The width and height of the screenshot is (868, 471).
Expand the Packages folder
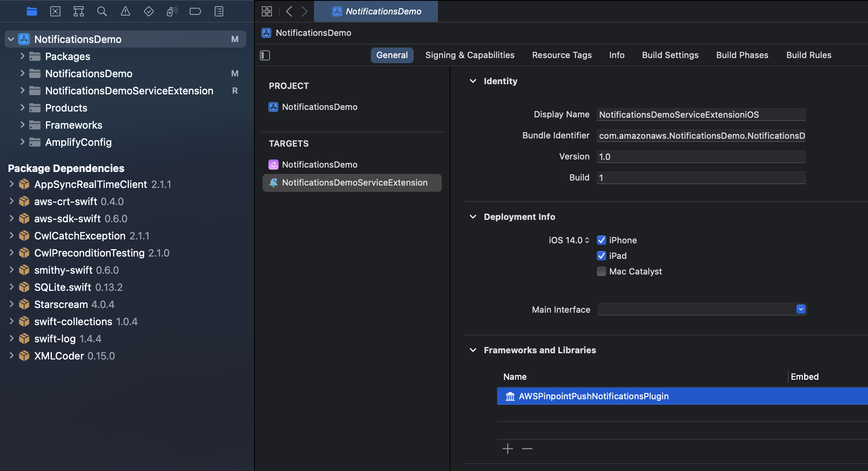click(x=22, y=56)
